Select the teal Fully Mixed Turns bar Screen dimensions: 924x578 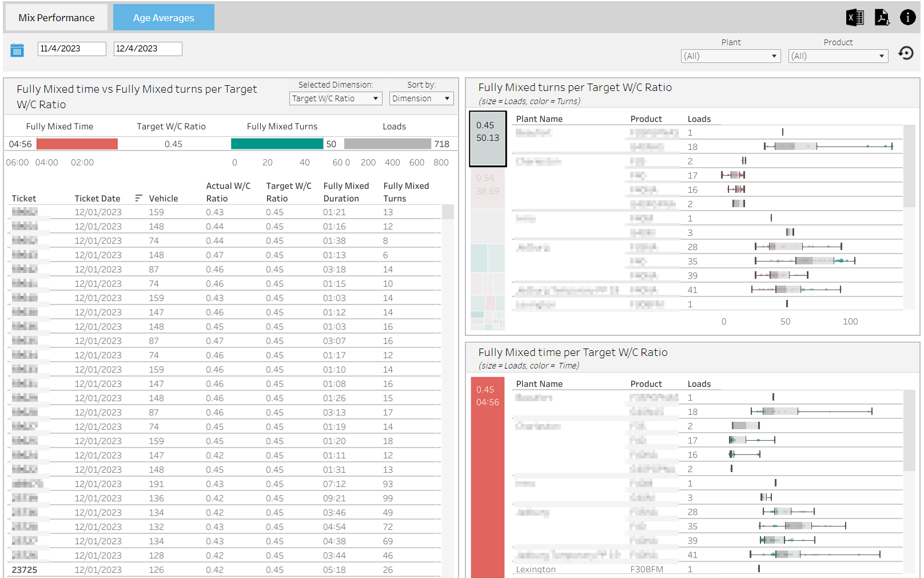(x=277, y=144)
